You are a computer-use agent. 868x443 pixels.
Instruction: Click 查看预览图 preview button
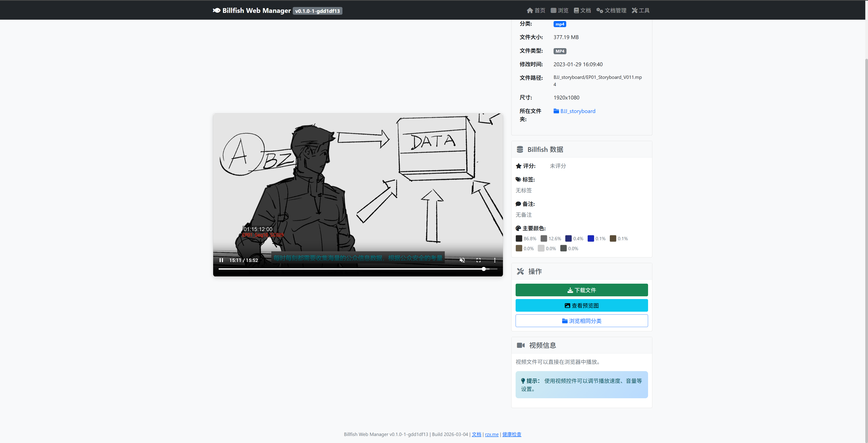click(581, 306)
